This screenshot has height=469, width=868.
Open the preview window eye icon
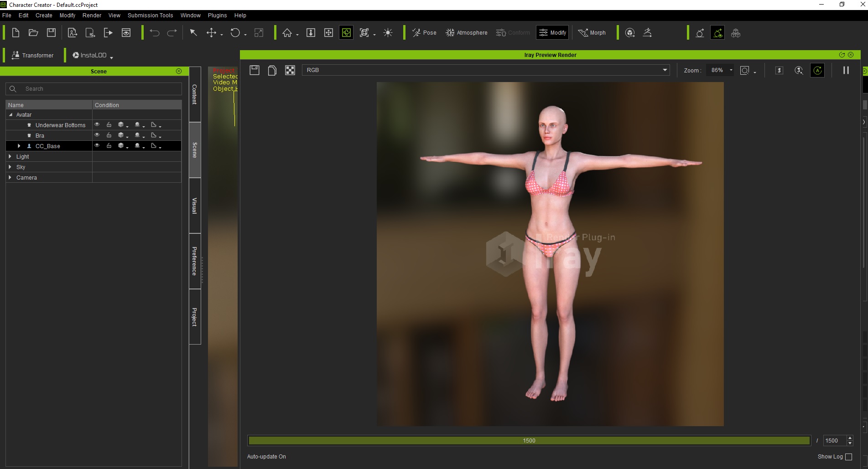(126, 33)
